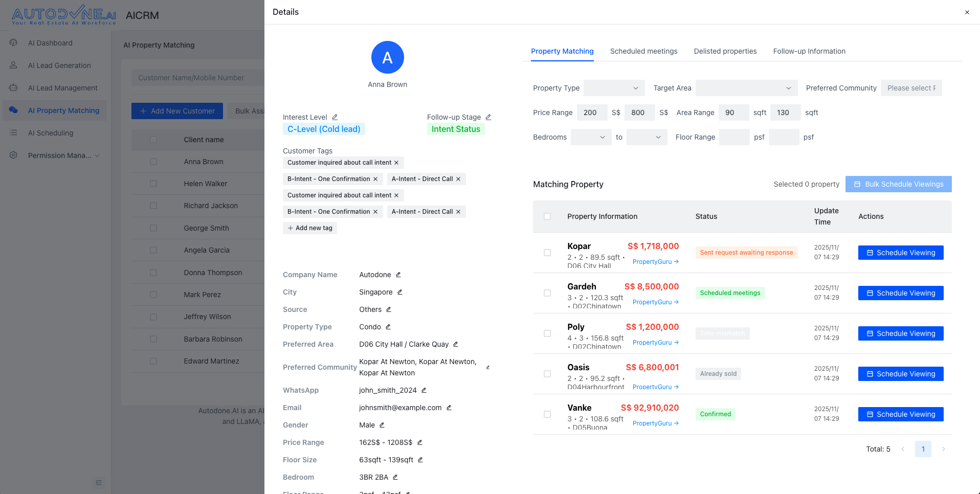Edit the WhatsApp john_smith_2024 value
980x494 pixels.
(x=424, y=390)
